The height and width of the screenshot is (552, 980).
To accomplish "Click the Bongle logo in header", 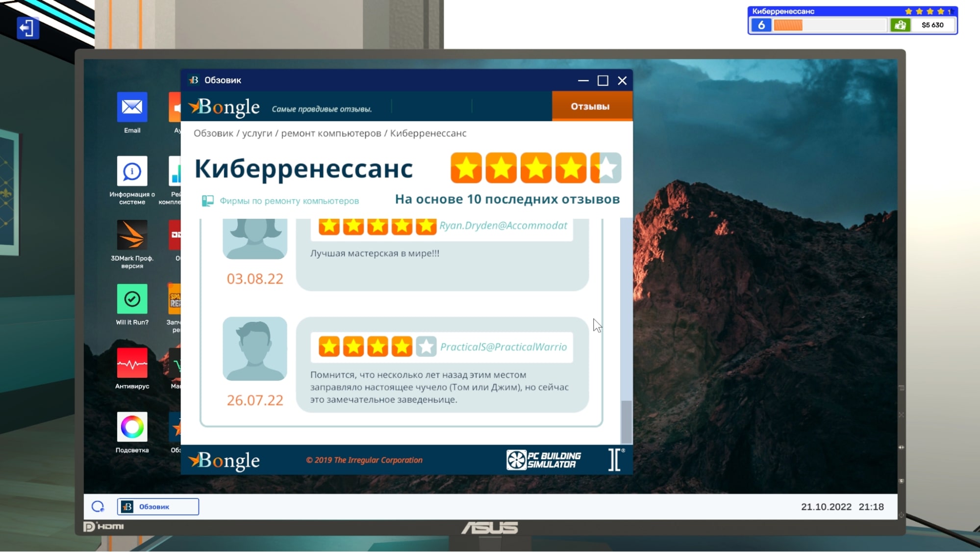I will click(x=225, y=107).
